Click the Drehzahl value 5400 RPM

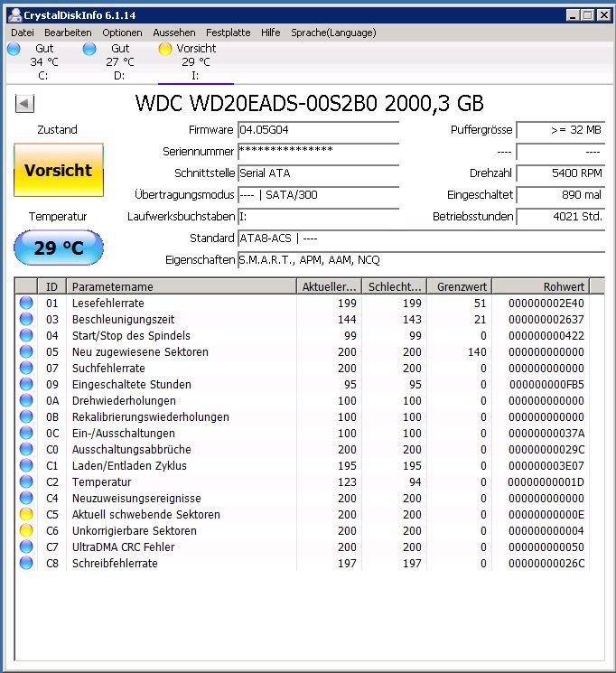(x=560, y=173)
